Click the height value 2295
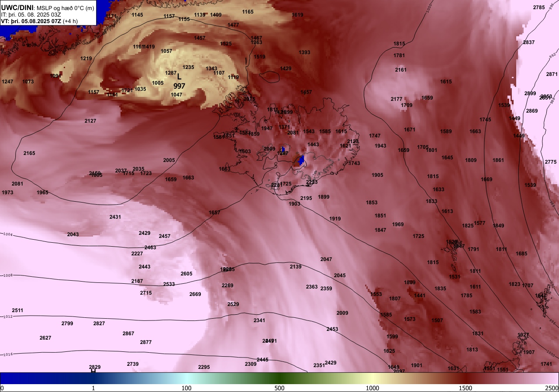The height and width of the screenshot is (392, 559). (204, 367)
